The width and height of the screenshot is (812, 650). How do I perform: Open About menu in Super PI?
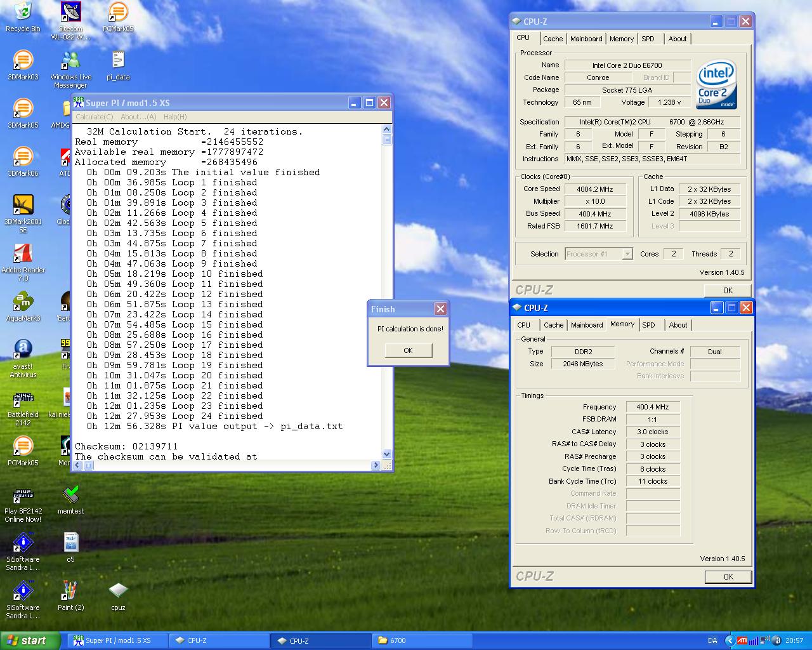tap(138, 117)
